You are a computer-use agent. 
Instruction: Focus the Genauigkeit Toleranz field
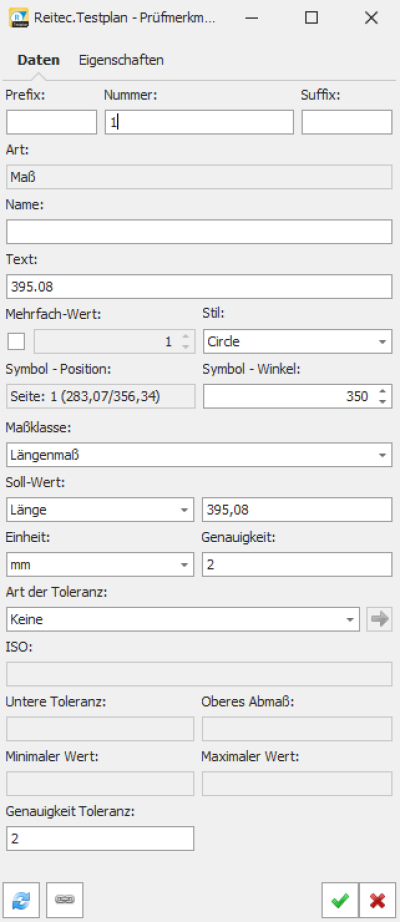[100, 839]
